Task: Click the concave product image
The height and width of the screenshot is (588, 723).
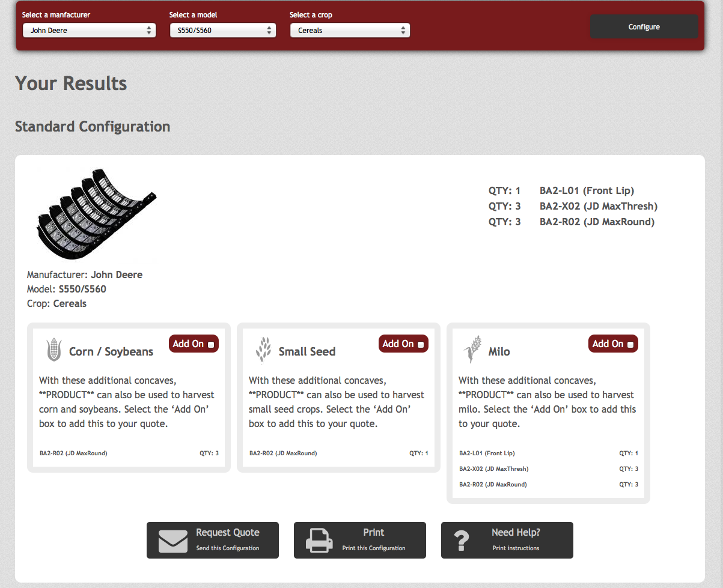Action: pos(94,214)
